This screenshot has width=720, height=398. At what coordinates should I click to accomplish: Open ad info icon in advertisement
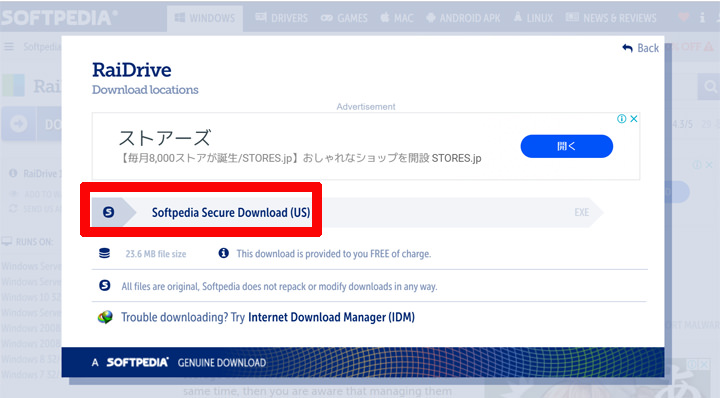click(622, 119)
